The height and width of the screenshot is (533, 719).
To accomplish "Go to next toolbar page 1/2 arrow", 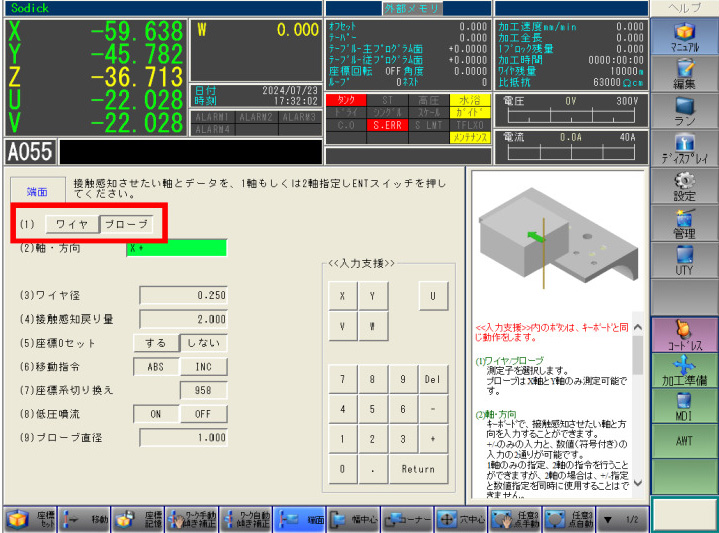I will 622,519.
